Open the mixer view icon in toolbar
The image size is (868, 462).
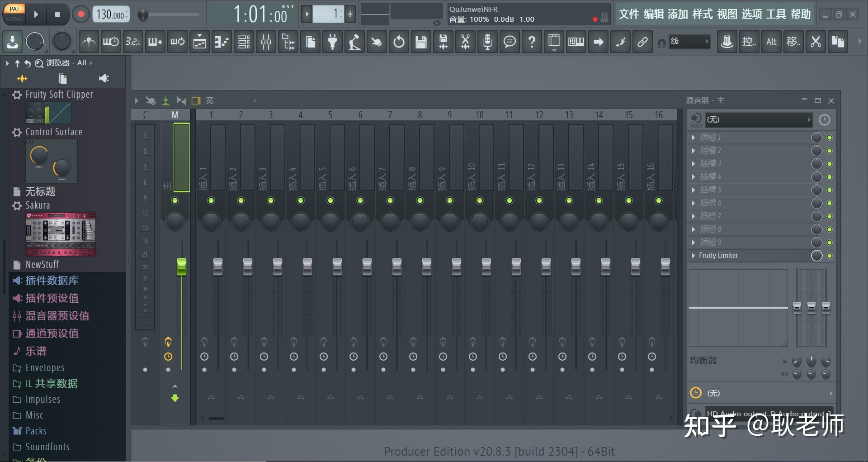(x=266, y=42)
